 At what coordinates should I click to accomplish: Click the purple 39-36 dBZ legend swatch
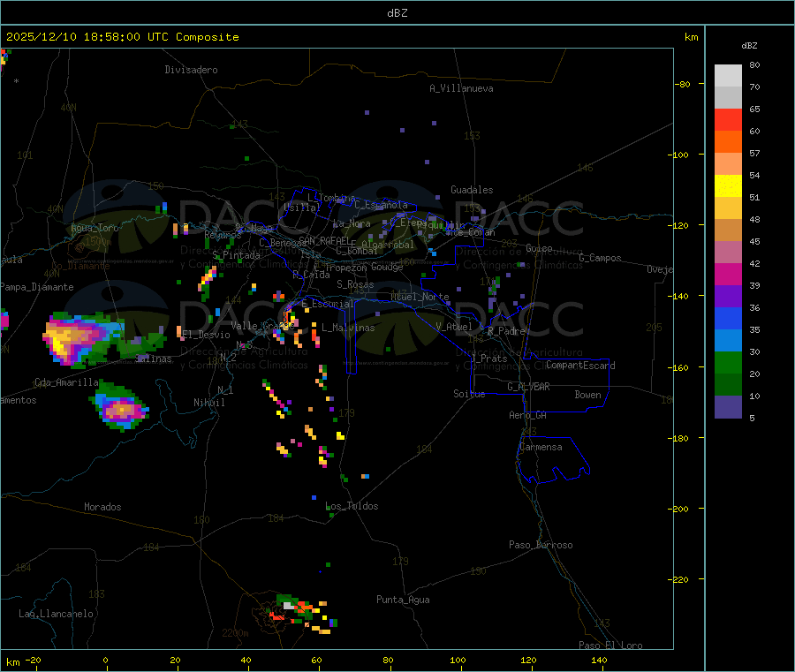click(728, 297)
